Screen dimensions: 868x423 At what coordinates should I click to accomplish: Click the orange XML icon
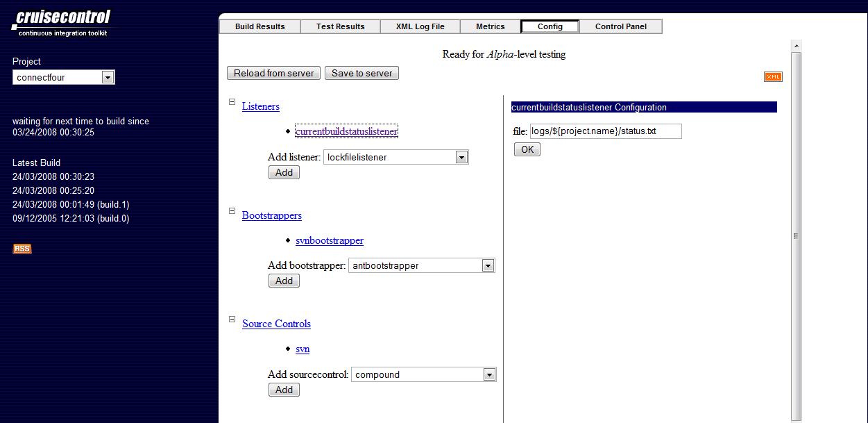[x=773, y=76]
